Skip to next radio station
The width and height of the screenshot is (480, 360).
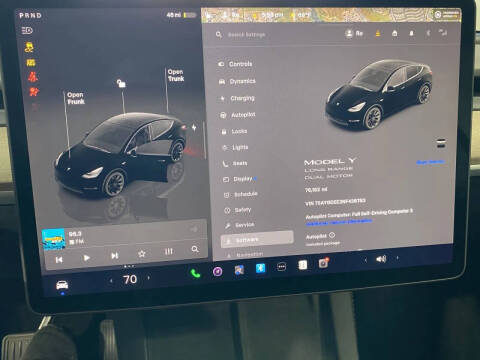(x=114, y=256)
